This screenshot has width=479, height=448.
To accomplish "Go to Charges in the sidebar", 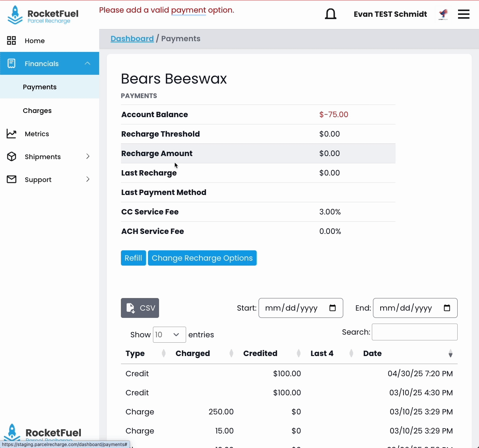I will [37, 111].
